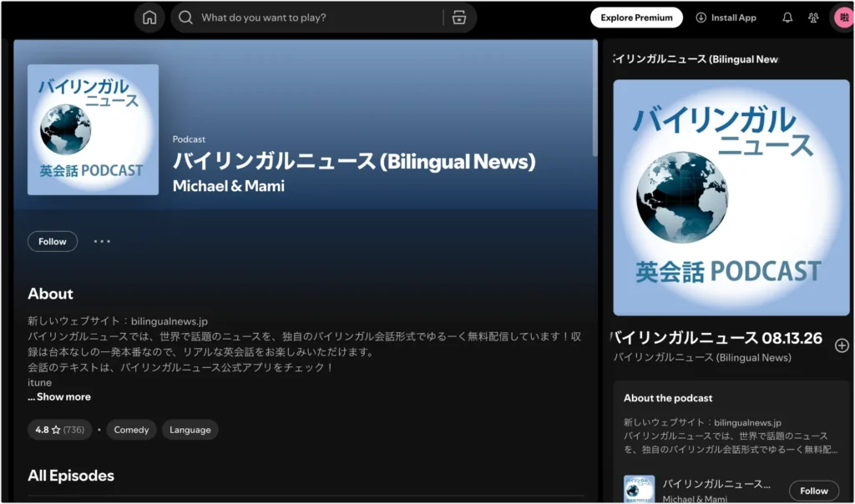855x504 pixels.
Task: Open show link below the episode title
Action: point(702,357)
